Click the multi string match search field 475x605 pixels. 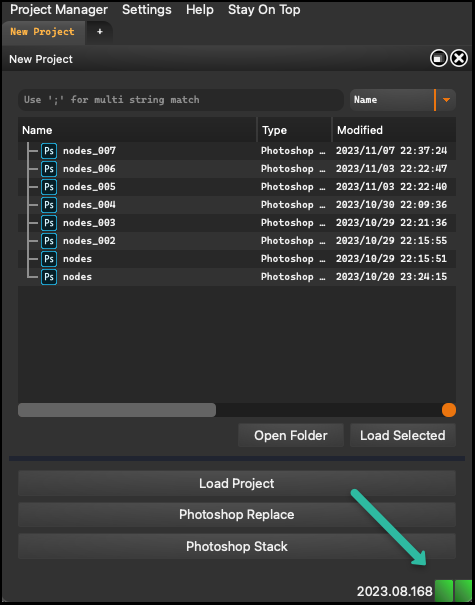click(x=181, y=100)
